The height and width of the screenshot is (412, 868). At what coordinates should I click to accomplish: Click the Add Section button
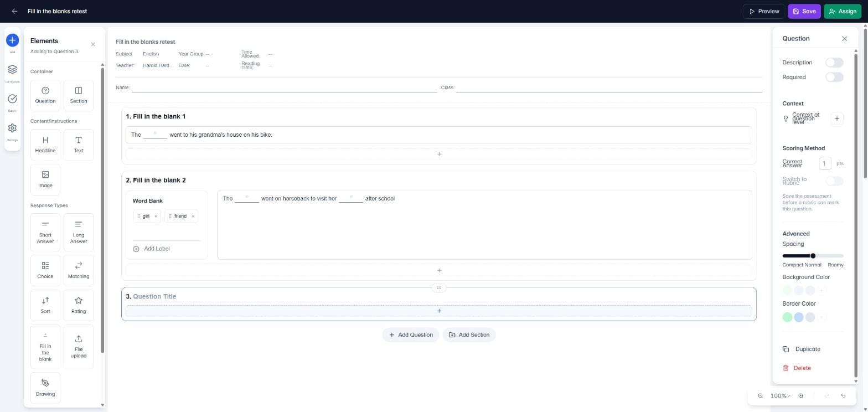pyautogui.click(x=469, y=335)
